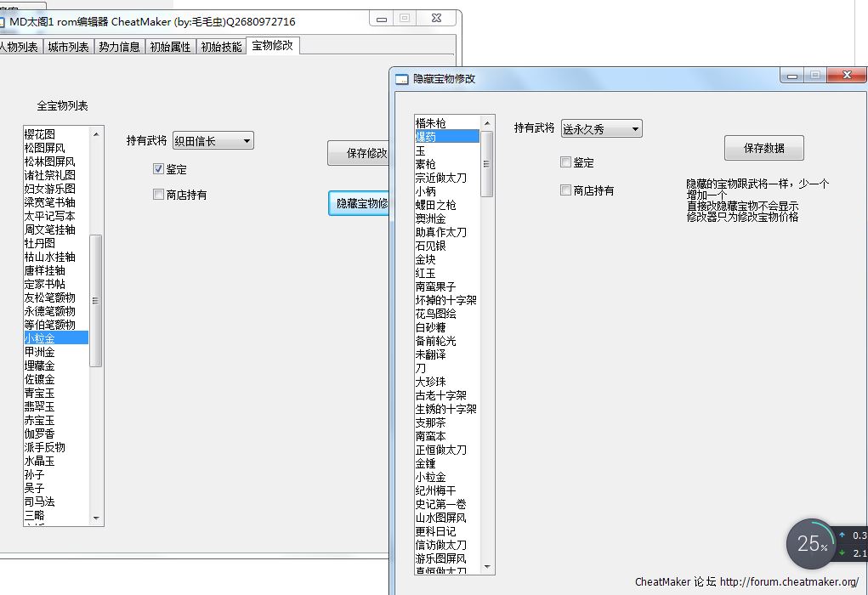The height and width of the screenshot is (595, 868).
Task: Go to the 初始属性 tab
Action: [170, 47]
